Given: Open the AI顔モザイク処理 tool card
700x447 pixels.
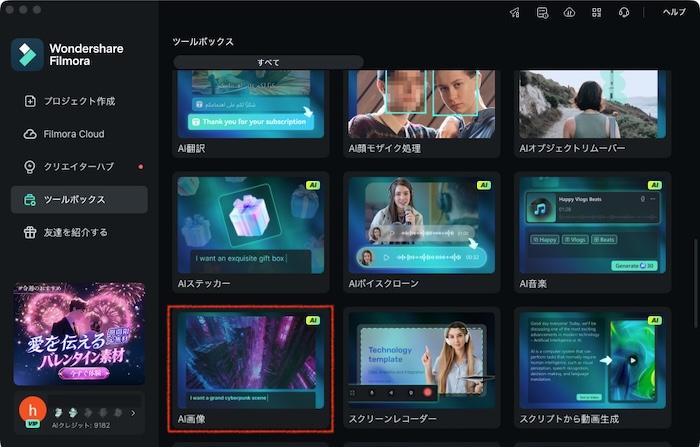Looking at the screenshot, I should 421,113.
